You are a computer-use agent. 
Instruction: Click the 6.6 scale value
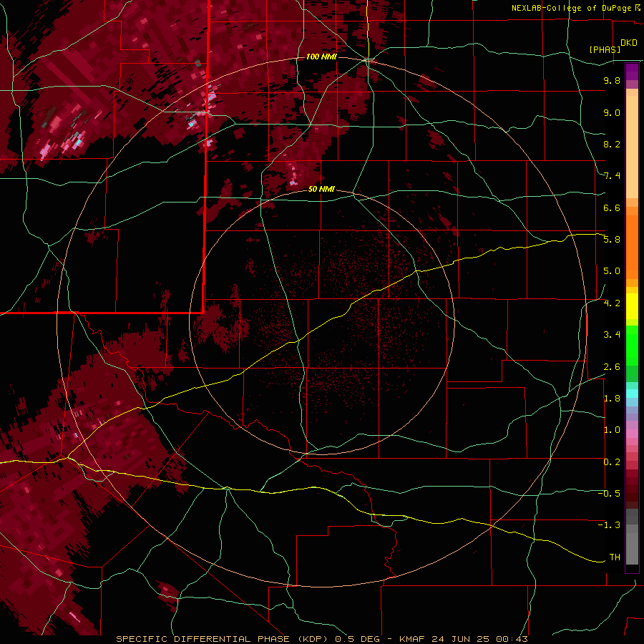612,208
